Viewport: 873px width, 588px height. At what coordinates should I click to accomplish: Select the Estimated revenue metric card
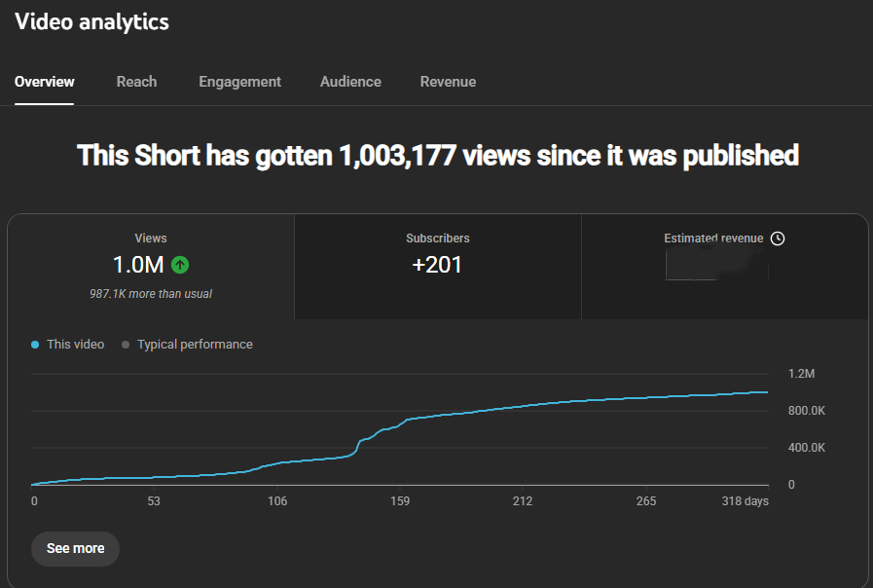coord(724,266)
